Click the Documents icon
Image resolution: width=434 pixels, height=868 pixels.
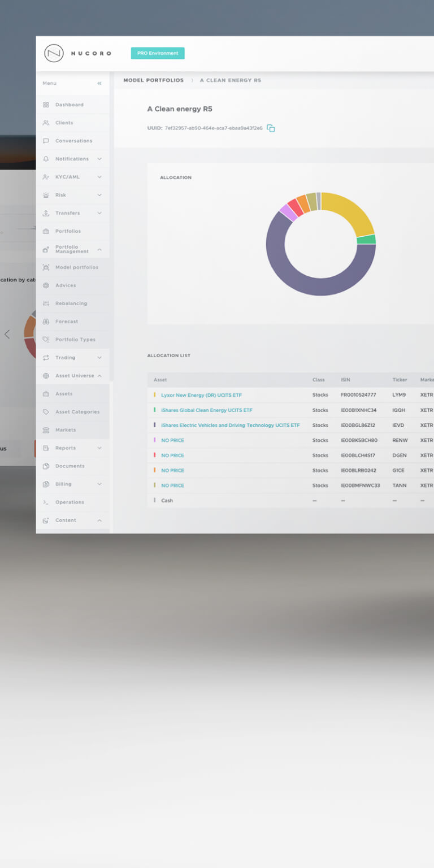(x=46, y=467)
